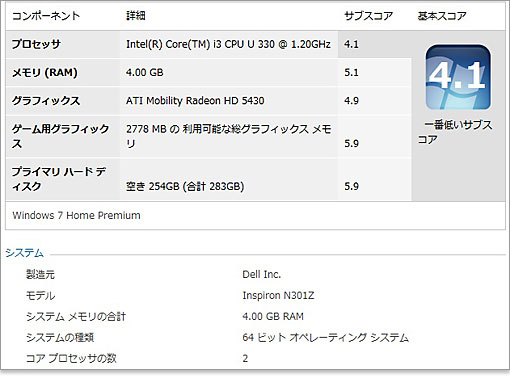Click the Dell Inc. value
This screenshot has width=510, height=377.
[x=262, y=274]
